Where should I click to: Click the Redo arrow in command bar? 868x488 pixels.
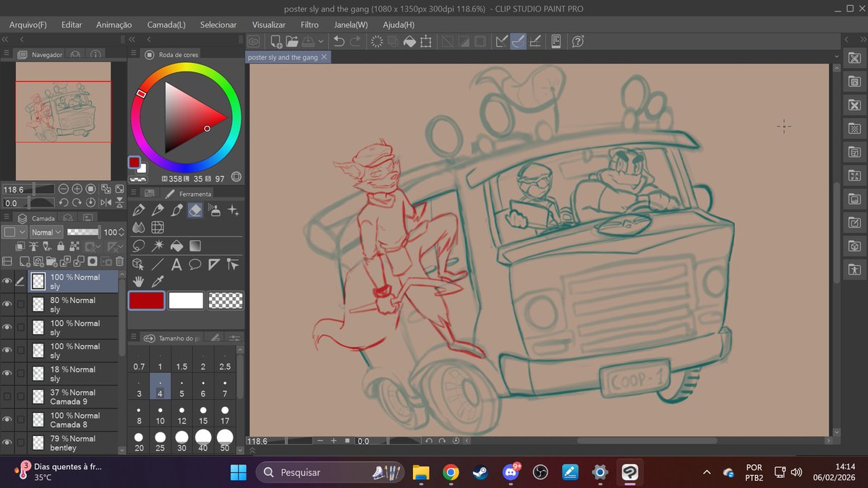[355, 41]
